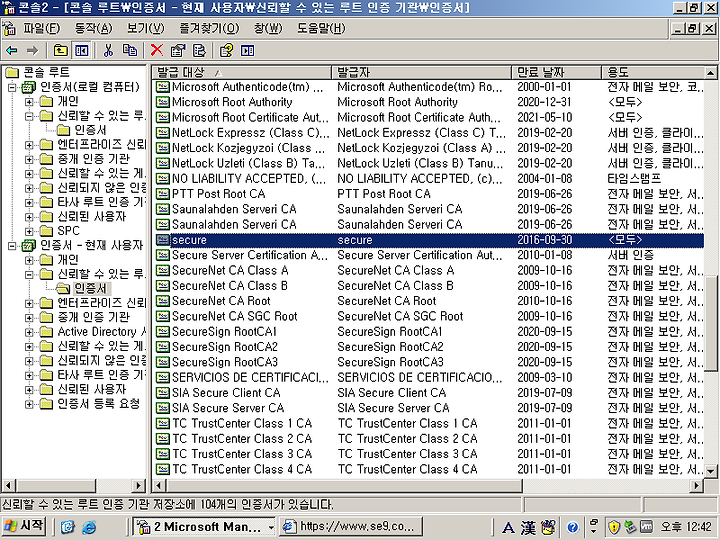Click the 콘솔 루트 folder icon
This screenshot has height=540, width=720.
11,72
